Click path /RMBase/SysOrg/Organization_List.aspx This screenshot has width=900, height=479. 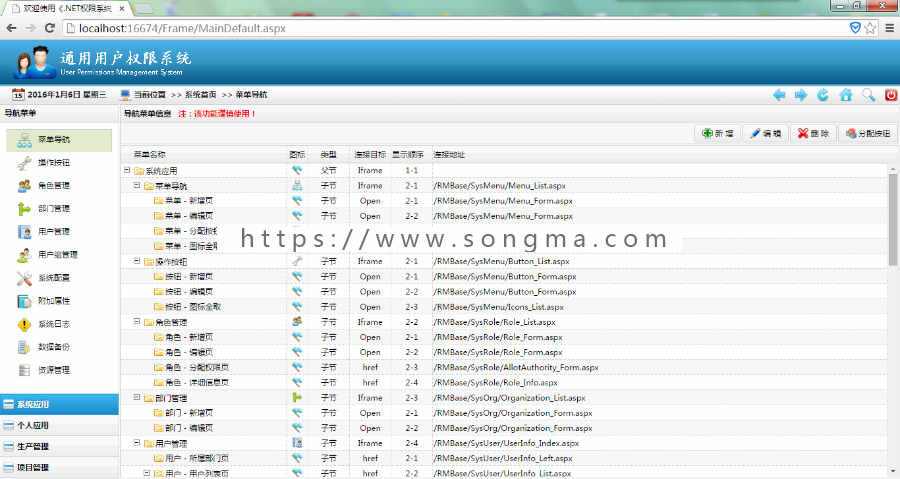pyautogui.click(x=510, y=398)
